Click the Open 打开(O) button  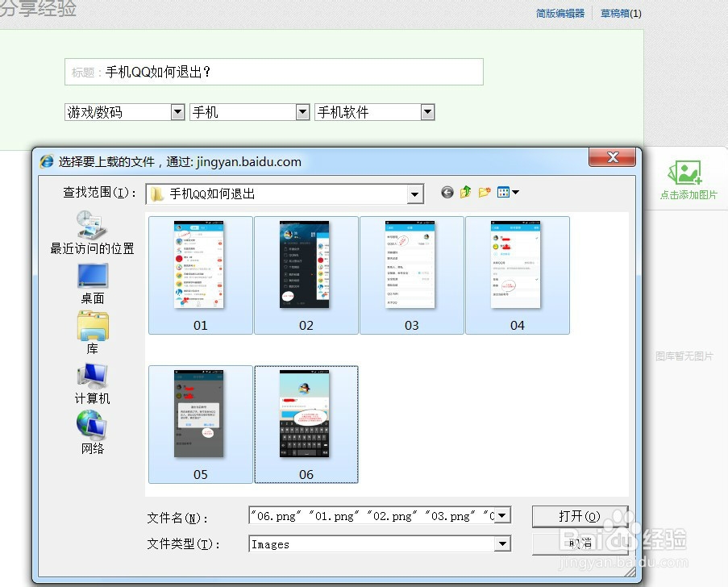point(580,516)
